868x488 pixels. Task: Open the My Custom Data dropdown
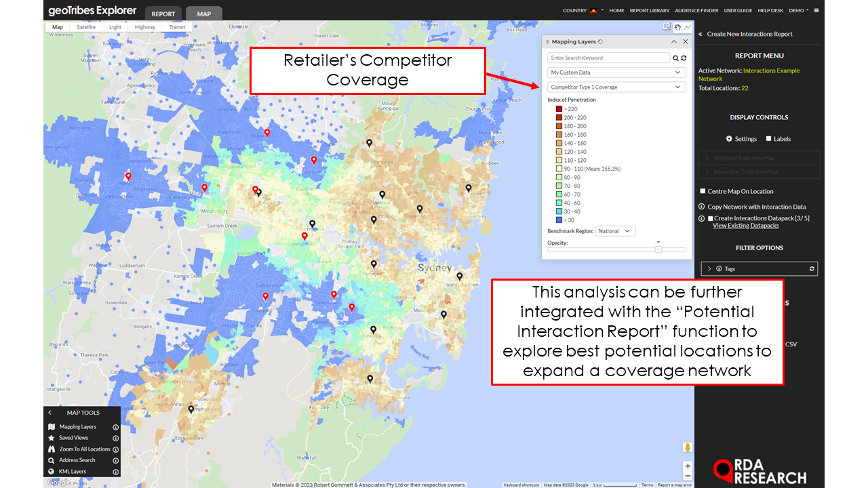(x=616, y=73)
